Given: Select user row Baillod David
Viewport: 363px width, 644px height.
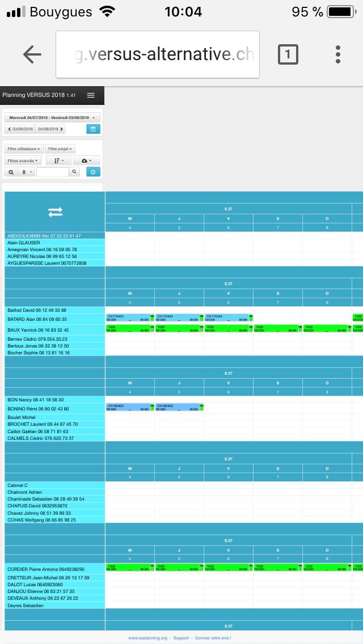Looking at the screenshot, I should (54, 310).
